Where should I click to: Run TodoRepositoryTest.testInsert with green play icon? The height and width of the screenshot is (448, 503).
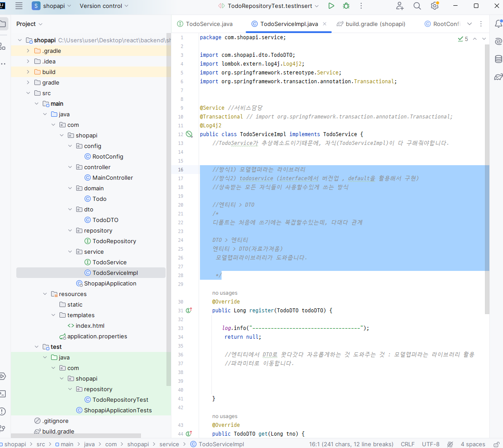331,6
